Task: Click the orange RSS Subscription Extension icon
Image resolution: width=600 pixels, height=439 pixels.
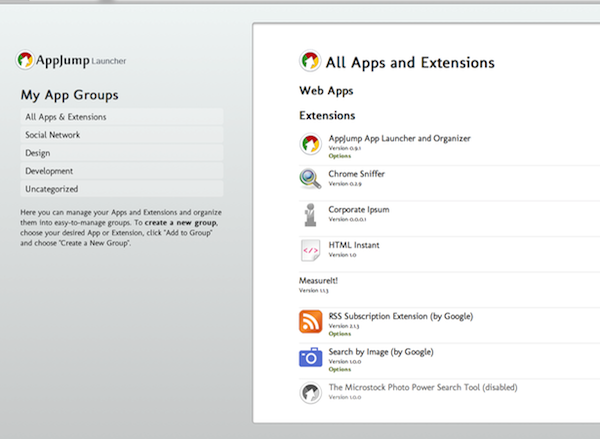Action: 311,322
